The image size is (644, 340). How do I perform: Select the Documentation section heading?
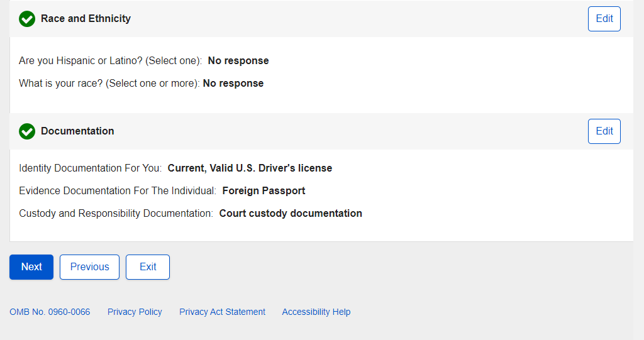pos(77,131)
